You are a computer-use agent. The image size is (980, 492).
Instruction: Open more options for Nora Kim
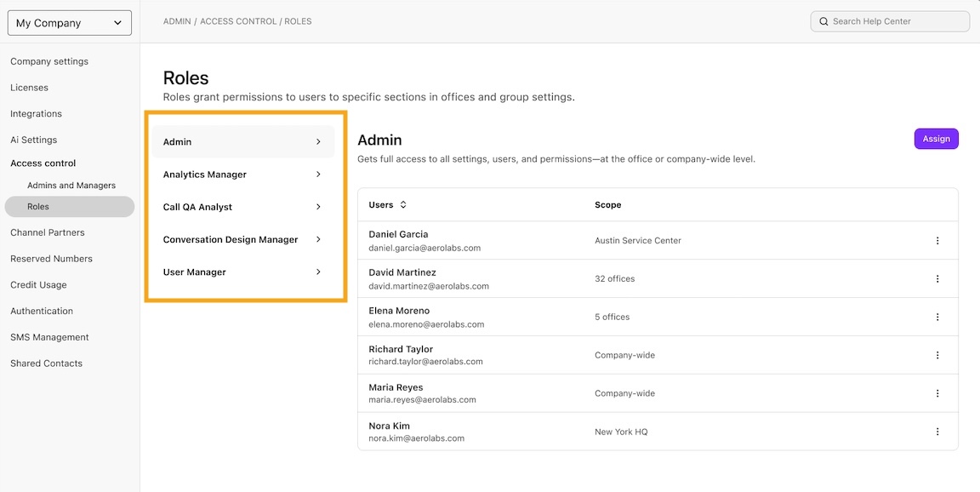click(x=937, y=432)
